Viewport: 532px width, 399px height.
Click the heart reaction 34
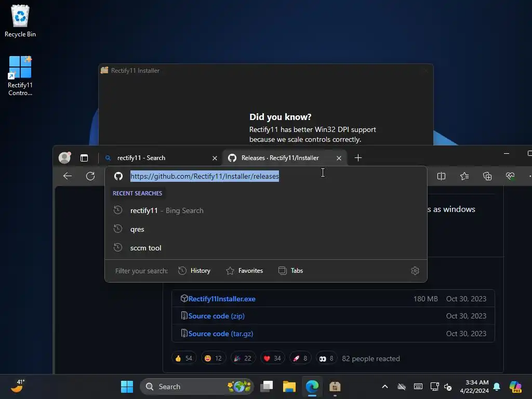tap(272, 358)
